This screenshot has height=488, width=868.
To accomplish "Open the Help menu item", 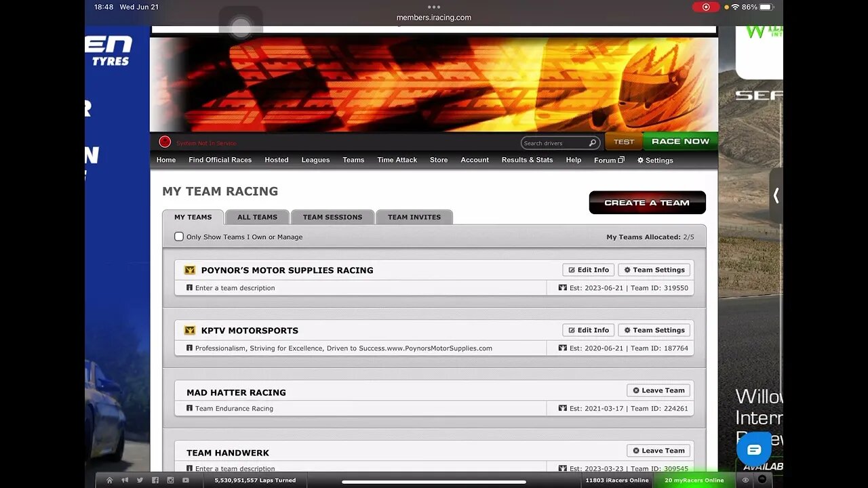I will pyautogui.click(x=574, y=160).
